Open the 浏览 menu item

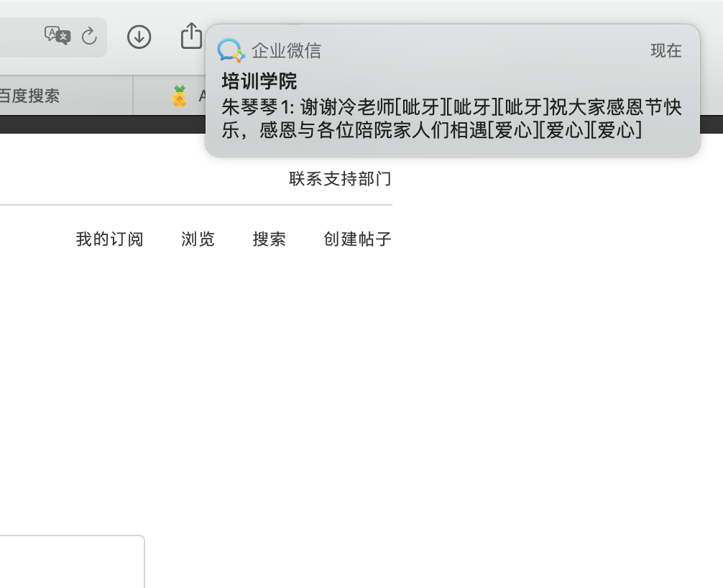[x=198, y=239]
